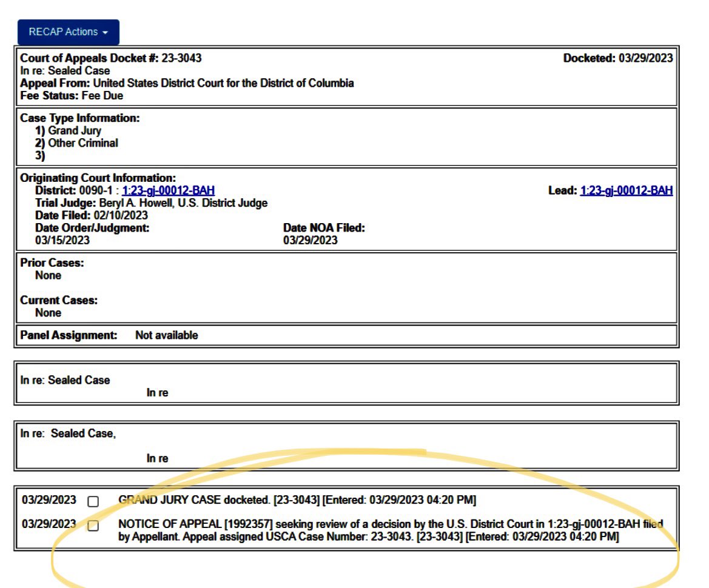Click the Not available panel value

pyautogui.click(x=167, y=335)
